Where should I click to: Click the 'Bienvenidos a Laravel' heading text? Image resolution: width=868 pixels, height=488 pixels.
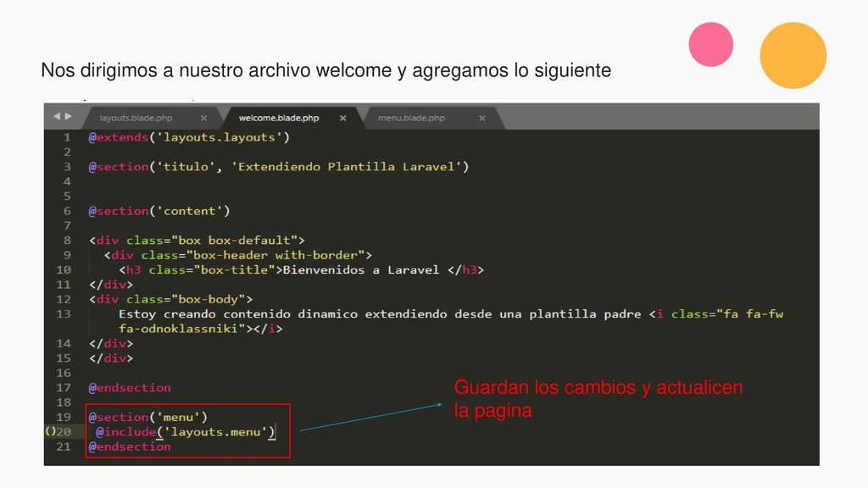361,270
